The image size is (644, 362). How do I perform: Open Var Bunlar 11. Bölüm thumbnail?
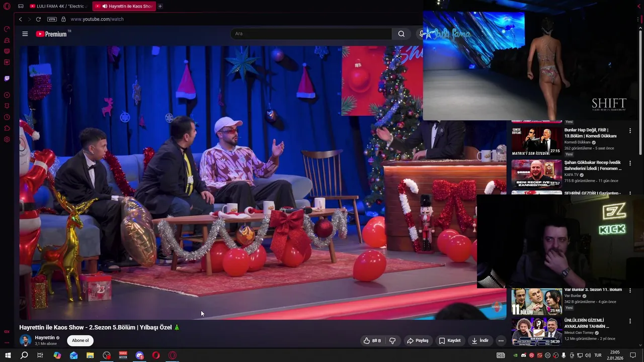click(536, 301)
